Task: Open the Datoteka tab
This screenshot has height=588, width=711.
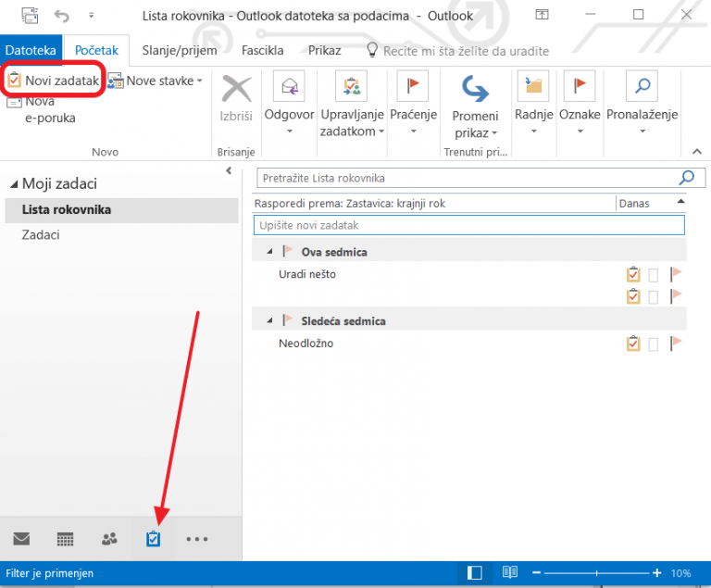Action: 31,50
